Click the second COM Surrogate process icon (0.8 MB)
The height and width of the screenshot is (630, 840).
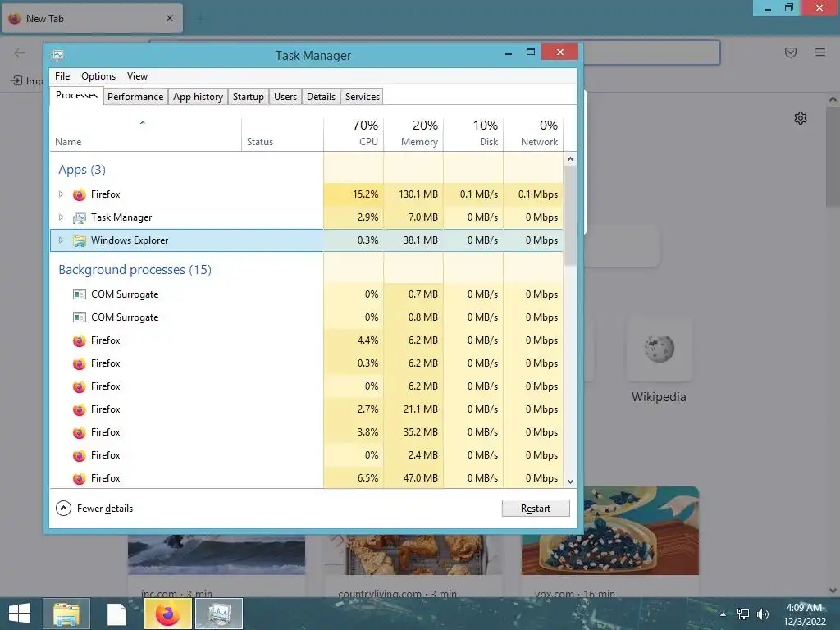point(80,317)
